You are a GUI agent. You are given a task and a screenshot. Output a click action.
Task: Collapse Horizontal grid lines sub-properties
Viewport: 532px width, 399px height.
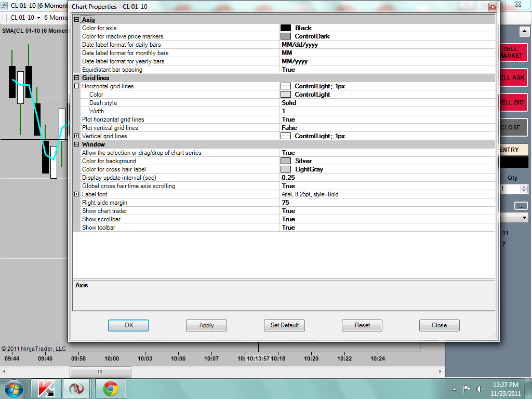[x=77, y=86]
